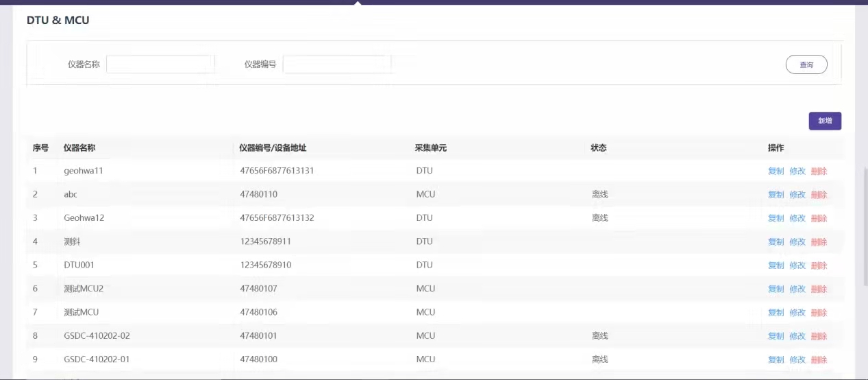The image size is (868, 380).
Task: Click the 仪器名称 column header
Action: (79, 147)
